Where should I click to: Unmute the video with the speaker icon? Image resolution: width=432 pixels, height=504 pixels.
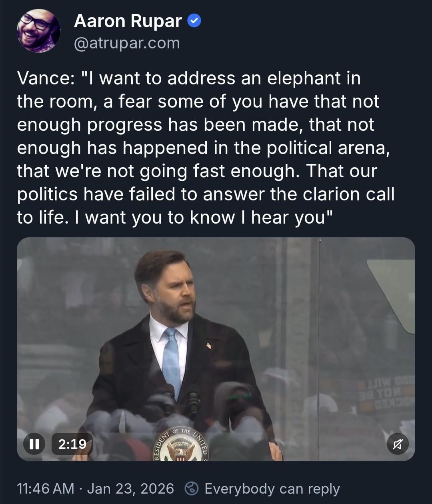click(x=398, y=444)
